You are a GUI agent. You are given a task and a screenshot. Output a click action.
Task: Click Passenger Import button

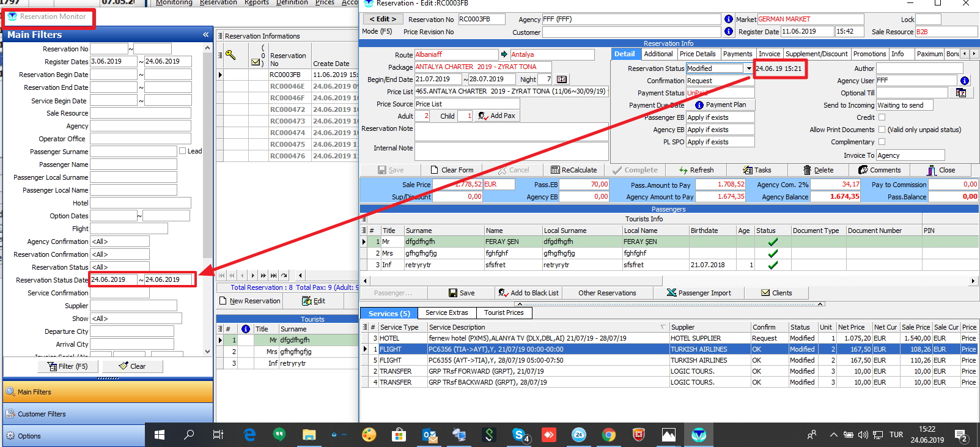pos(698,293)
